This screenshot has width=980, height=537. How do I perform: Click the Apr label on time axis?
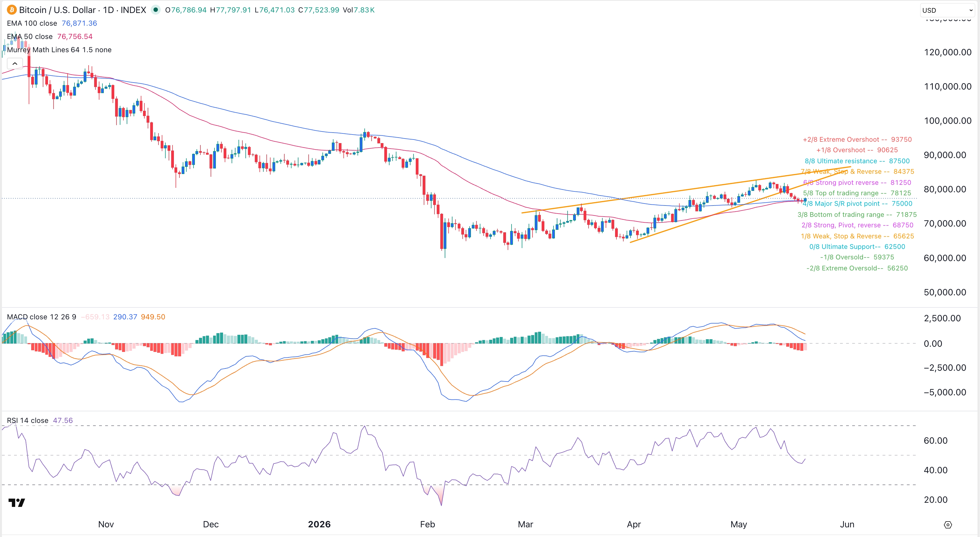tap(634, 525)
